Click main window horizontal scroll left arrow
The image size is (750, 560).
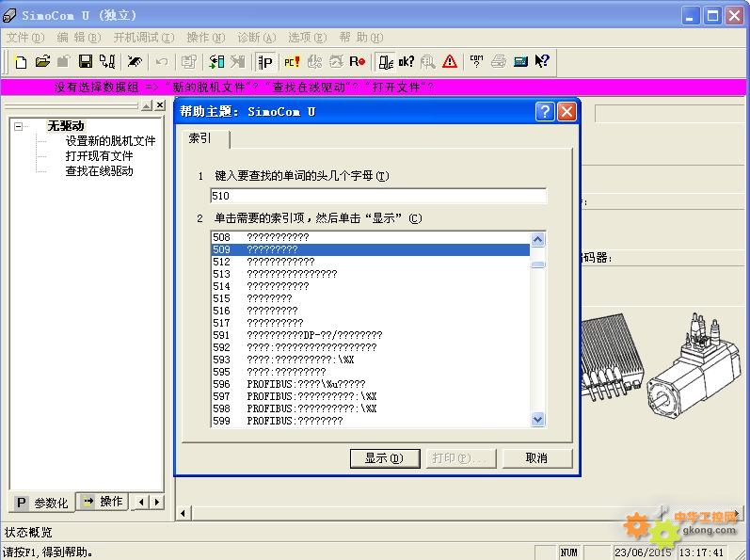(183, 514)
